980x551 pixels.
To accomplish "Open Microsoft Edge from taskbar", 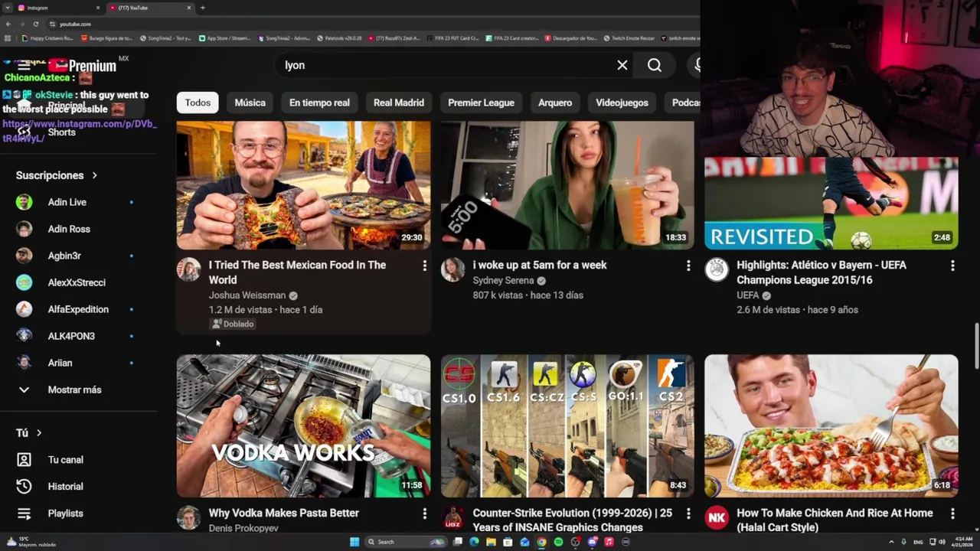I will (x=474, y=542).
